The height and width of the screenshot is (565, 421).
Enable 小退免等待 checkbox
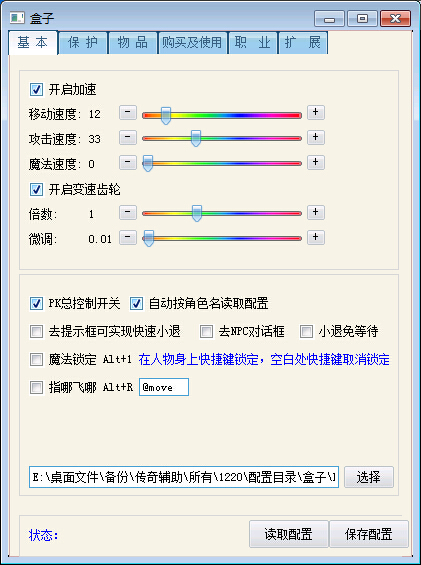[x=306, y=332]
